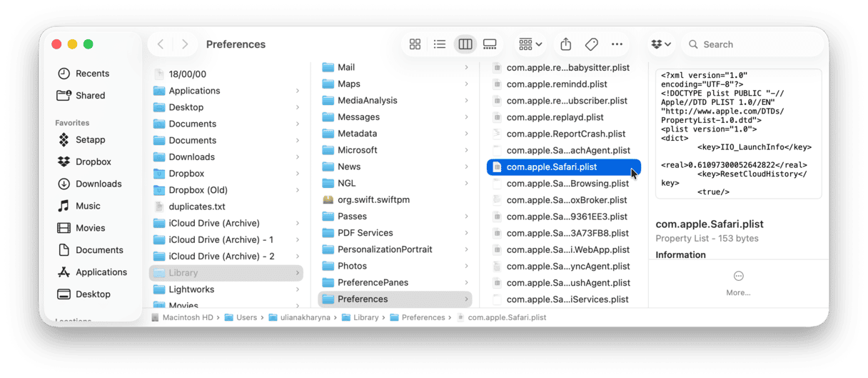Open the Tags editor icon

tap(591, 44)
